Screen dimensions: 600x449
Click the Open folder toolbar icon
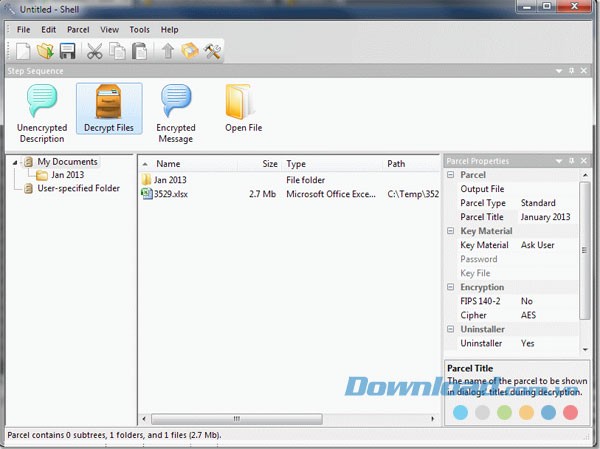[x=44, y=51]
